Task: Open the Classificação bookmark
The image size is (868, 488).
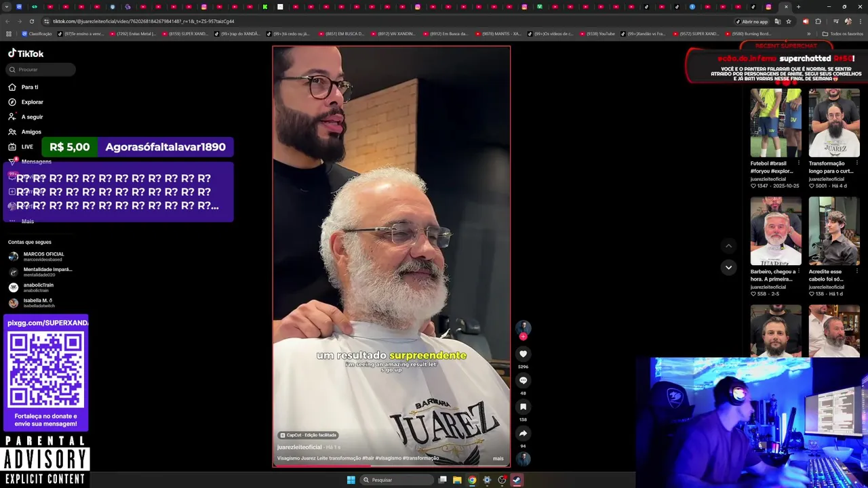Action: click(37, 34)
